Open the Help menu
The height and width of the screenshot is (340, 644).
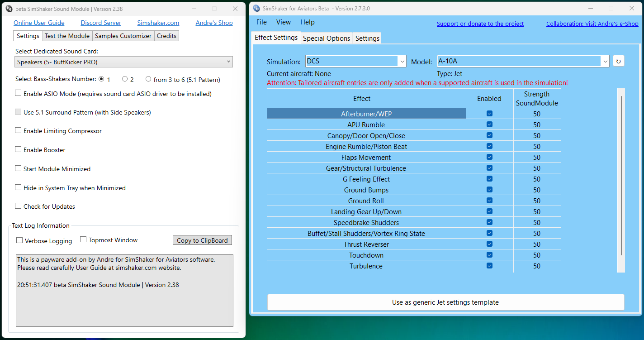coord(308,22)
